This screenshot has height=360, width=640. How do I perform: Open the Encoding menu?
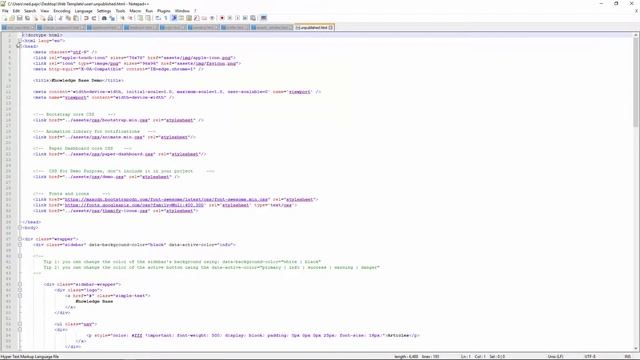coord(62,11)
